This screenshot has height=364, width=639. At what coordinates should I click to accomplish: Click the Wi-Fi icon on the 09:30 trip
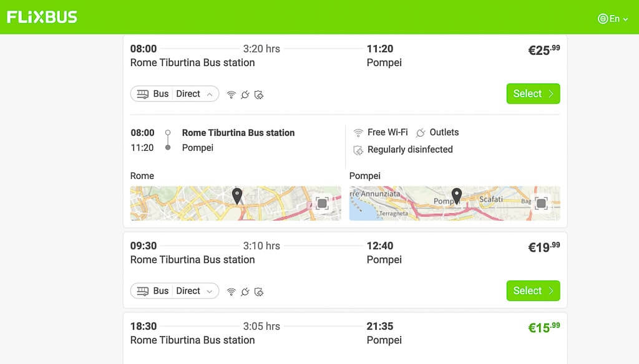(231, 292)
